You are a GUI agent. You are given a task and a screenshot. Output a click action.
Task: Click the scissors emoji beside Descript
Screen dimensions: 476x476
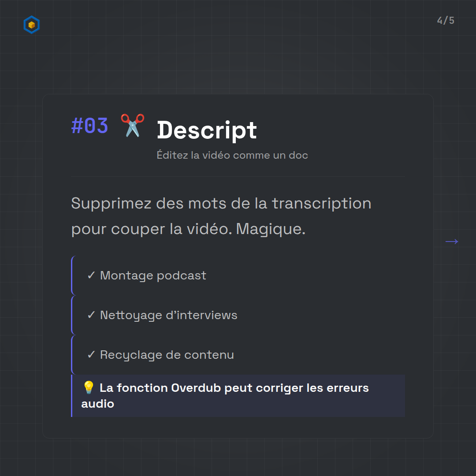pos(133,126)
